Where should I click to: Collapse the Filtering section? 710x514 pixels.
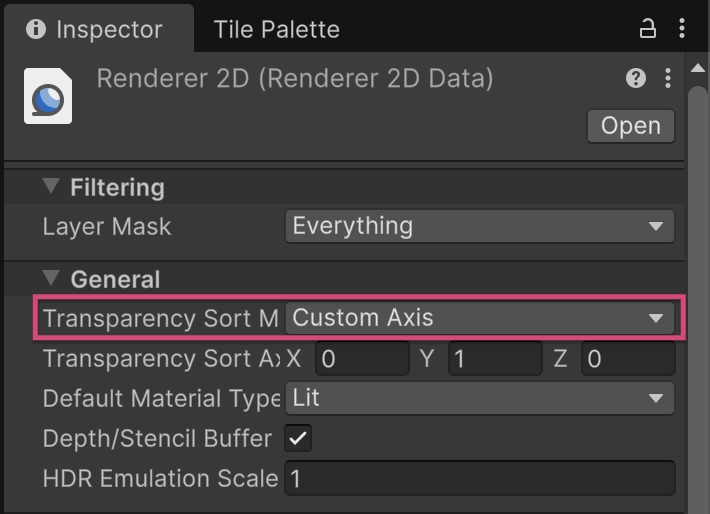click(x=52, y=187)
